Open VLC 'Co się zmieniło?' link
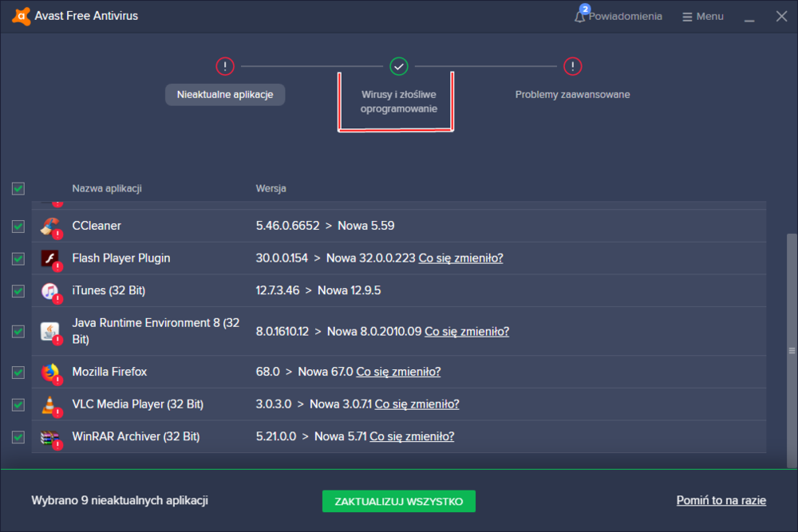Image resolution: width=798 pixels, height=532 pixels. pyautogui.click(x=417, y=404)
